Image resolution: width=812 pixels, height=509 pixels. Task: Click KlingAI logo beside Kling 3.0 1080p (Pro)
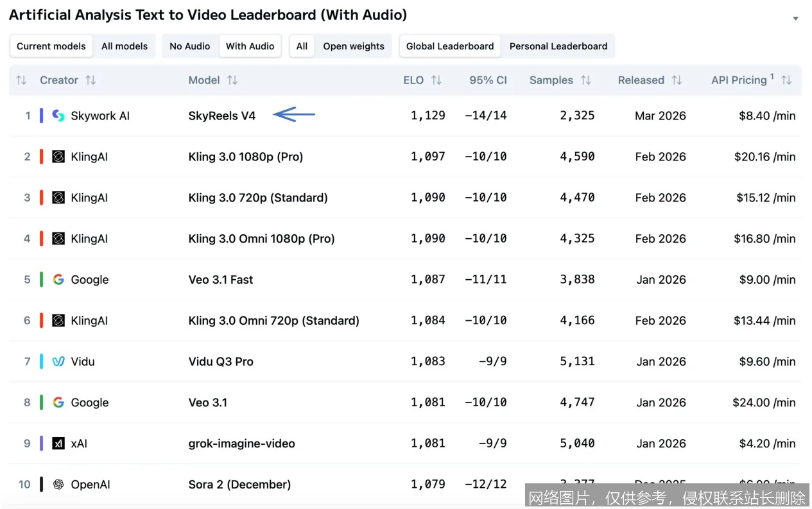[x=58, y=157]
